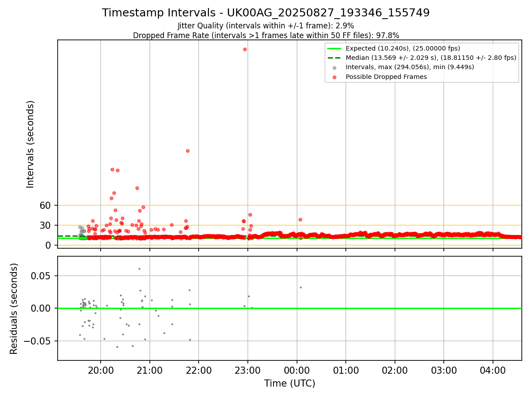The width and height of the screenshot is (532, 399).
Task: Click the '−0.05' residuals tick label
Action: (x=38, y=341)
